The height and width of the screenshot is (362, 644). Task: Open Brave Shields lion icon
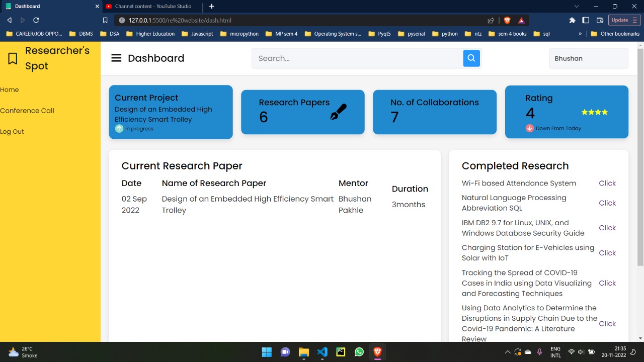507,20
